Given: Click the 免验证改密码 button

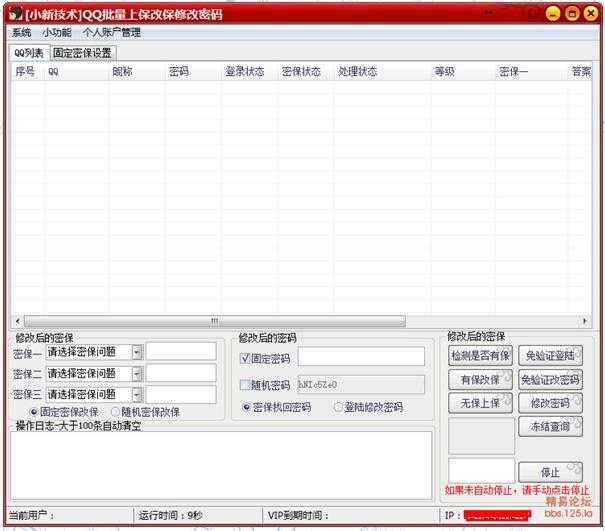Looking at the screenshot, I should pos(550,380).
